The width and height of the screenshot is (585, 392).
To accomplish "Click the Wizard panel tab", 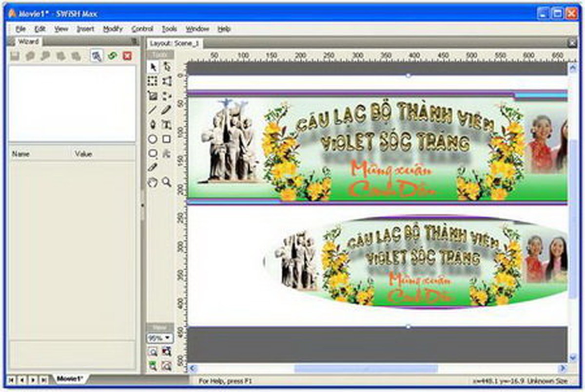I will (28, 42).
